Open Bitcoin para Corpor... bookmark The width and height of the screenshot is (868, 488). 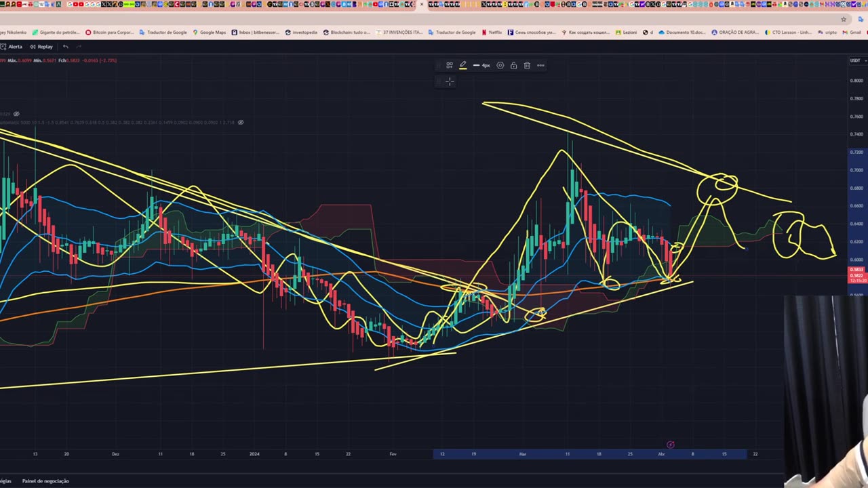point(108,33)
